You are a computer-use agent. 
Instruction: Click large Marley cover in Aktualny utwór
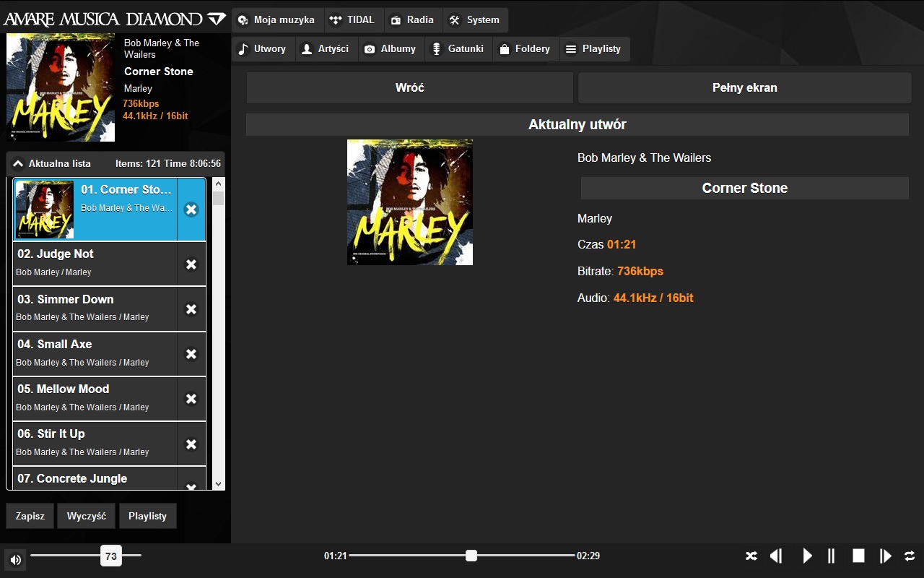coord(410,202)
